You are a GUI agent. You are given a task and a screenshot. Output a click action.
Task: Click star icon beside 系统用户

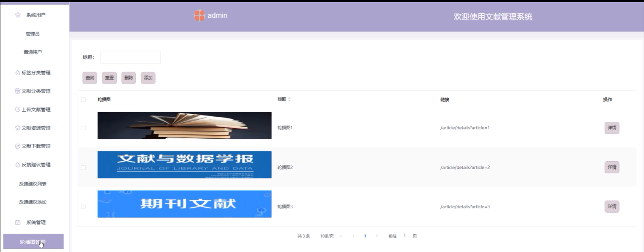click(17, 15)
